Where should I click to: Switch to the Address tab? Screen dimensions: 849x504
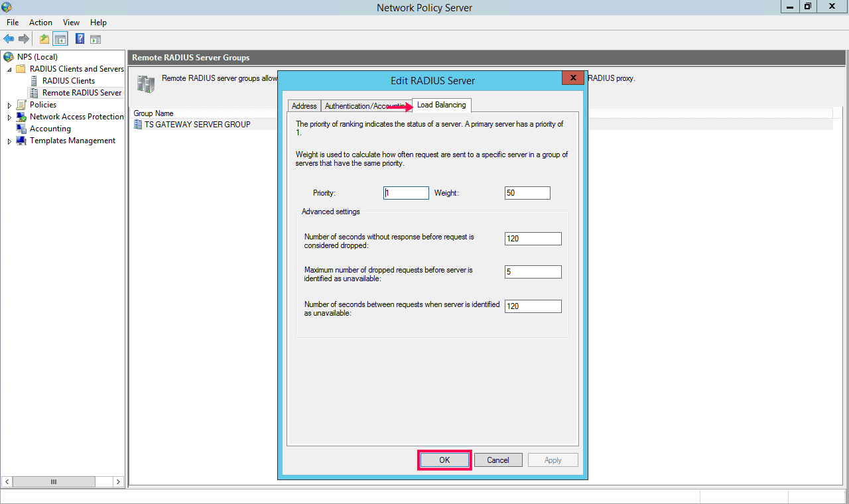click(x=304, y=106)
